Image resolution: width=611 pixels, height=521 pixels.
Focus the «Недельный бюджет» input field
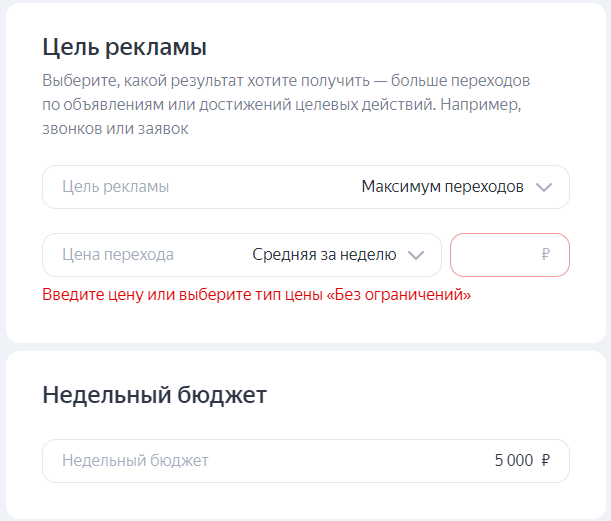305,461
